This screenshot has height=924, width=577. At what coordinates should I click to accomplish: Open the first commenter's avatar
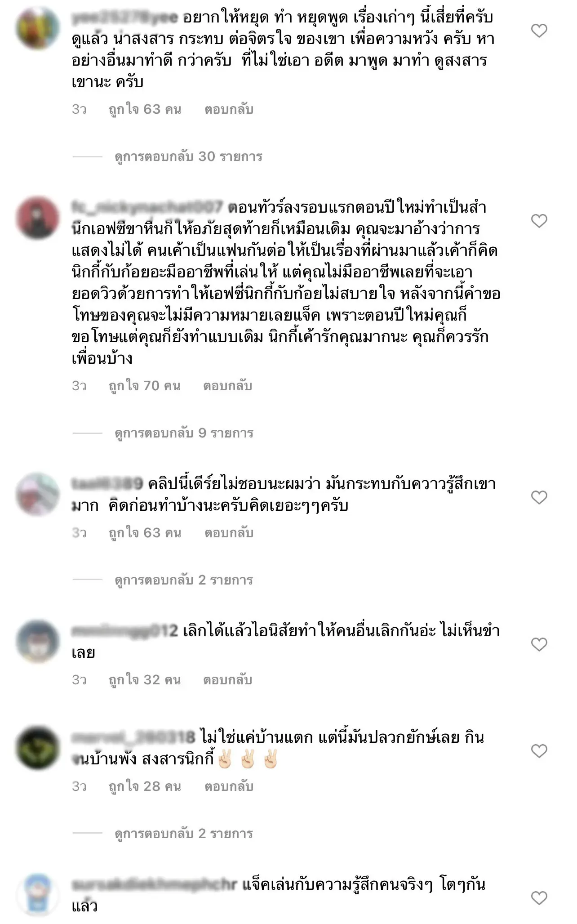[x=38, y=28]
